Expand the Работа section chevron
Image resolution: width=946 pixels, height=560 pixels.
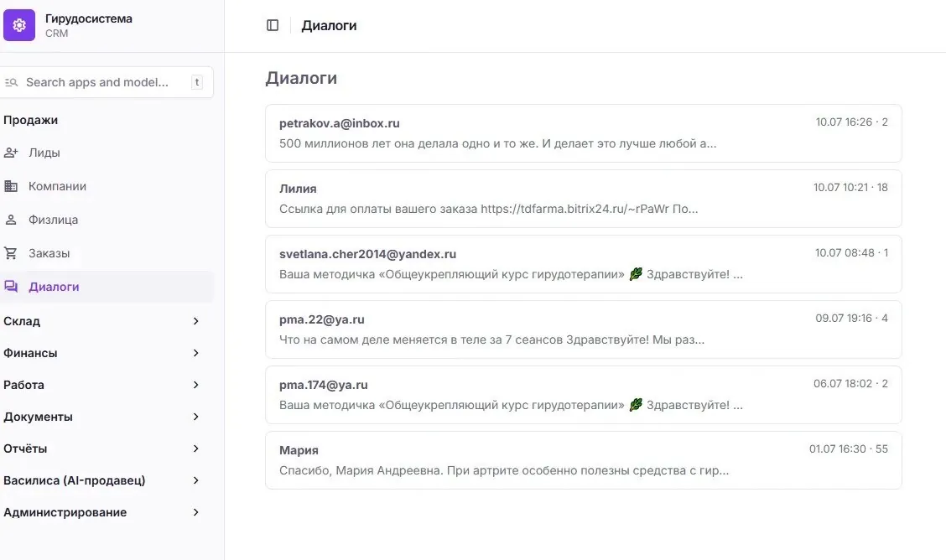click(x=195, y=385)
